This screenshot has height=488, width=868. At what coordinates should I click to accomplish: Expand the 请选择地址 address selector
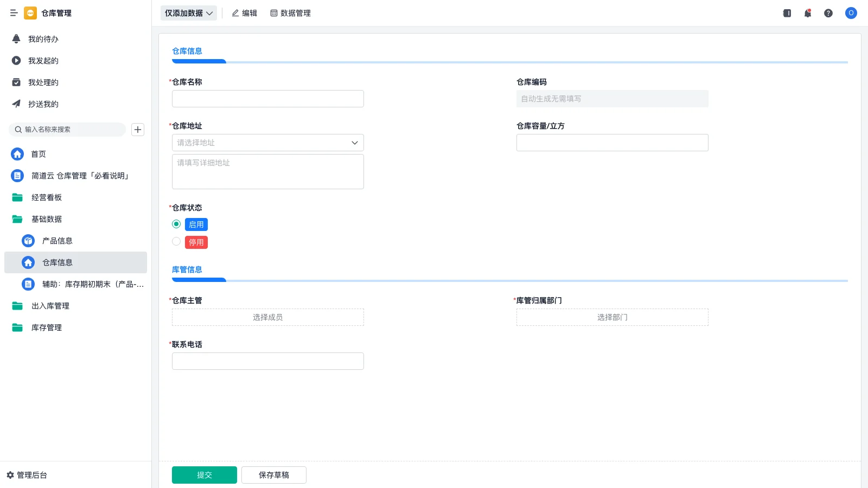[x=267, y=143]
